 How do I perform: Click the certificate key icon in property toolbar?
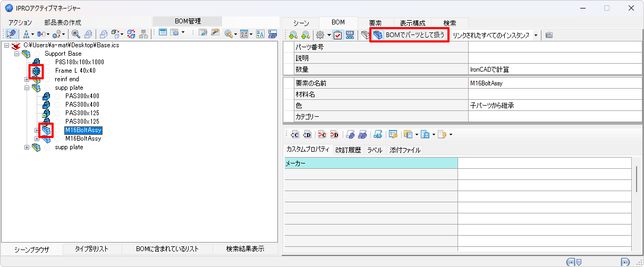(x=393, y=134)
